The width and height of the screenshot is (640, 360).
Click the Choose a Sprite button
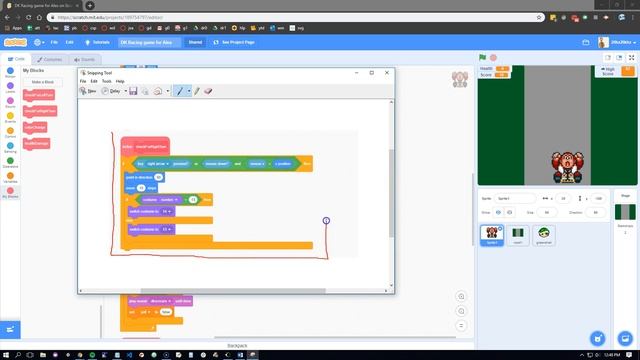(598, 338)
